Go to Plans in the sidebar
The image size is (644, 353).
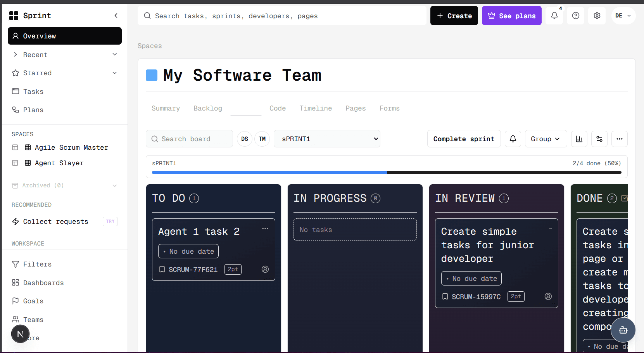(65, 110)
